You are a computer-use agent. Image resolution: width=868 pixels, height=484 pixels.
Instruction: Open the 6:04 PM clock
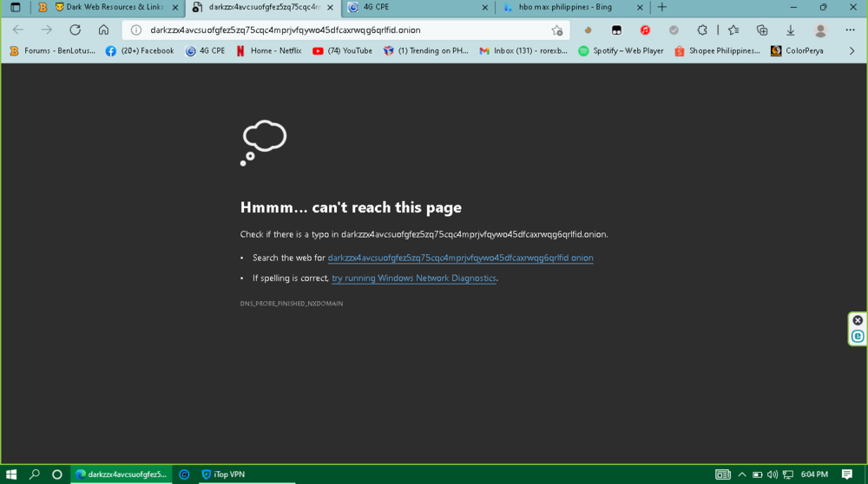(x=814, y=474)
